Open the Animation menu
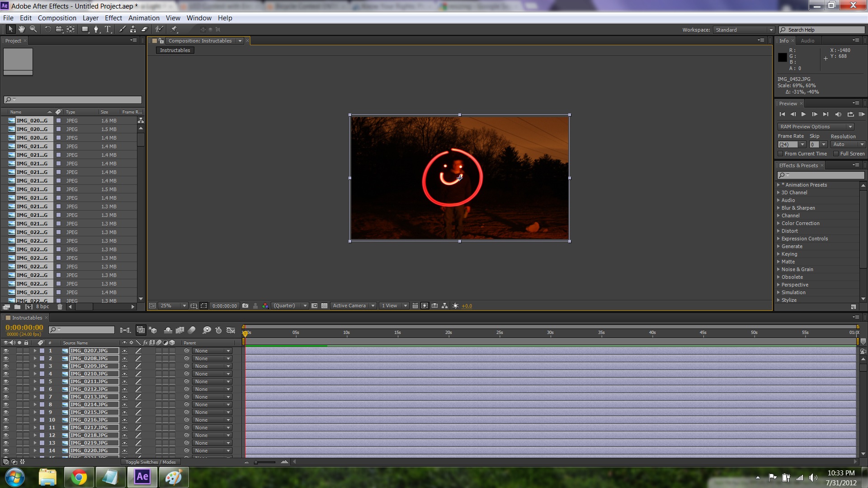The height and width of the screenshot is (488, 868). pos(144,17)
